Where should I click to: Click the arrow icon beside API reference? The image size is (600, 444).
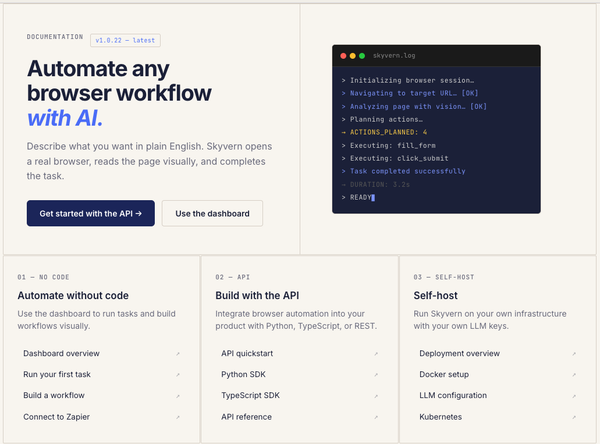pos(376,417)
